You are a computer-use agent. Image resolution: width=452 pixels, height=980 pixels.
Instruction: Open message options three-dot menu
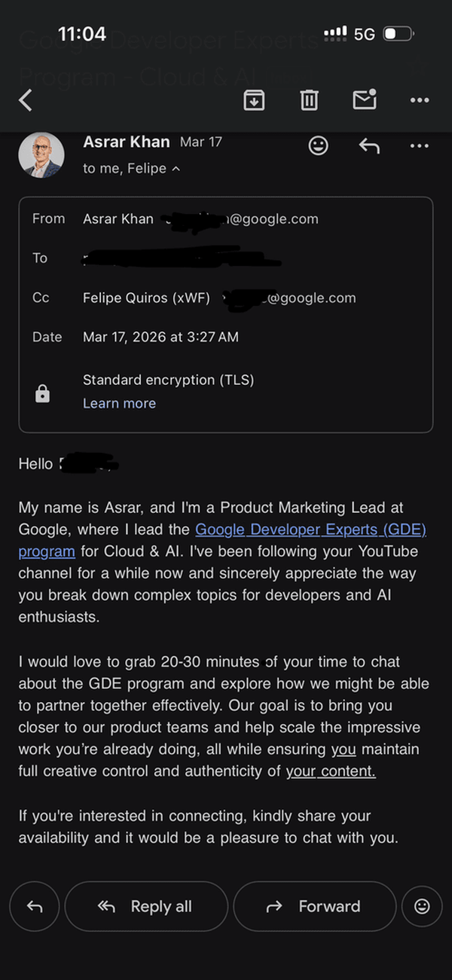(419, 145)
